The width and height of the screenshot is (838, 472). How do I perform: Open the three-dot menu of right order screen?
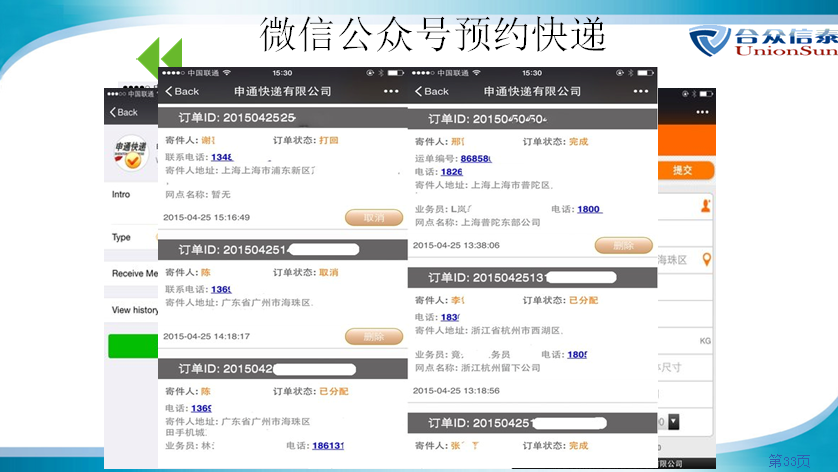pos(641,91)
